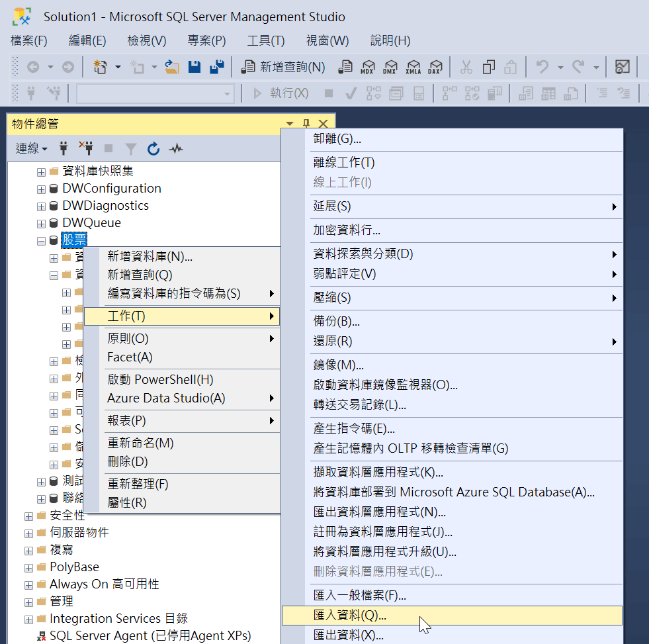Expand the DWDiagnostics database node
649x644 pixels.
(41, 207)
